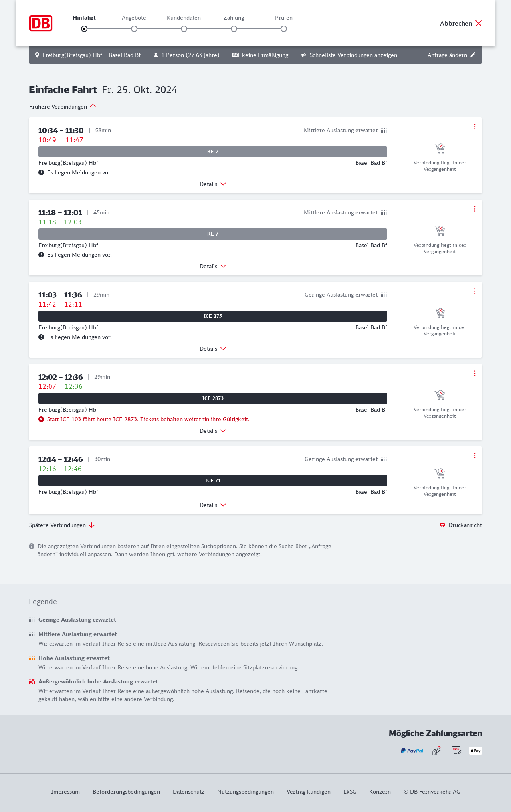Select the Zahlung step circle

(x=234, y=29)
